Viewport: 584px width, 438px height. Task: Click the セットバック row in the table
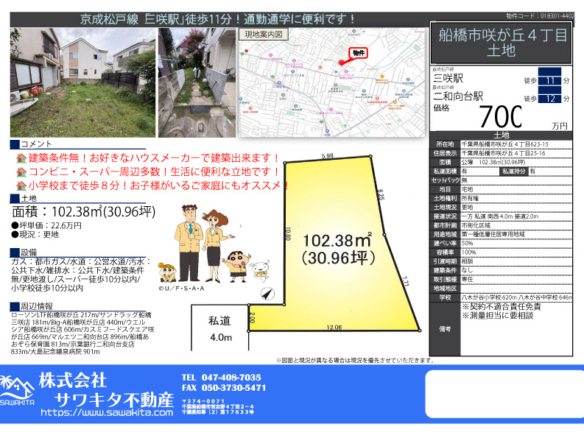point(501,180)
